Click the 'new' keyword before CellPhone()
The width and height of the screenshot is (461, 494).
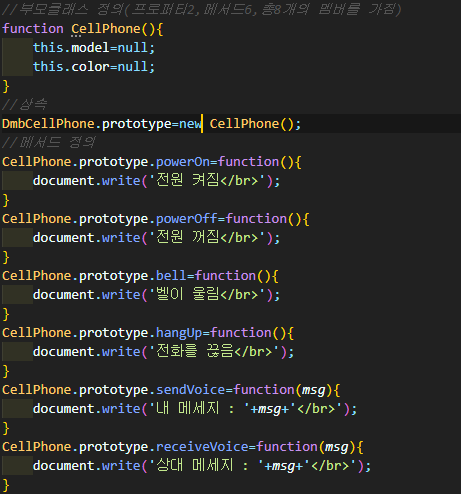click(x=190, y=124)
